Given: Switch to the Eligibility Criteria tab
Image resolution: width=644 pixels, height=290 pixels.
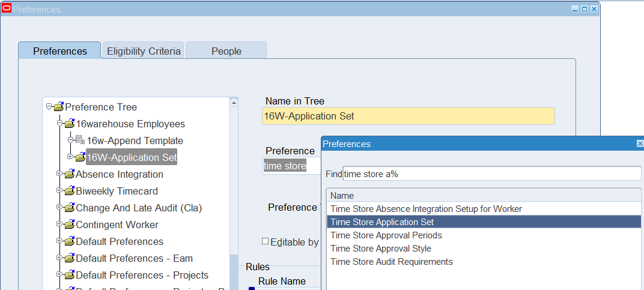Looking at the screenshot, I should click(144, 51).
